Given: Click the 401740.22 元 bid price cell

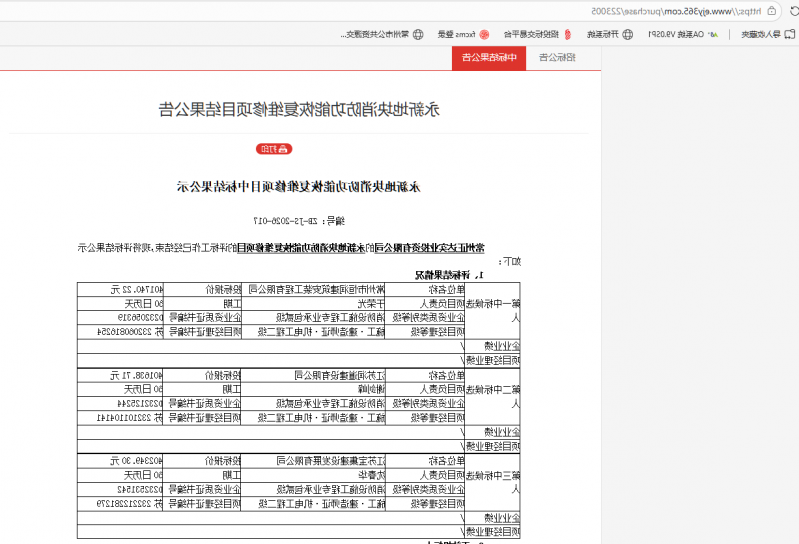Looking at the screenshot, I should tap(120, 290).
